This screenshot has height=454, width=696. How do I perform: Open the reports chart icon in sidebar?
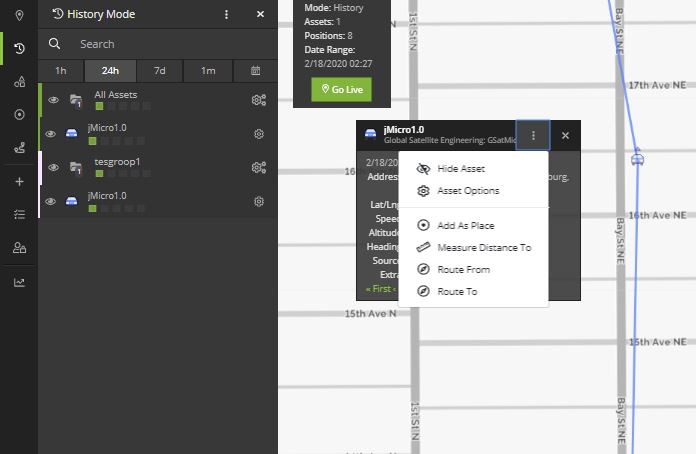pos(19,282)
